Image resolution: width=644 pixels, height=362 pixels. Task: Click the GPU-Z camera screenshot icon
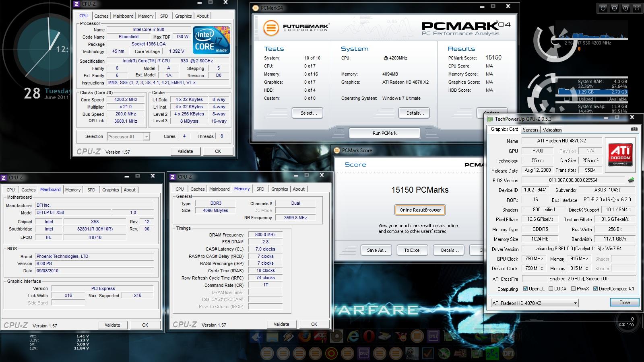(634, 129)
